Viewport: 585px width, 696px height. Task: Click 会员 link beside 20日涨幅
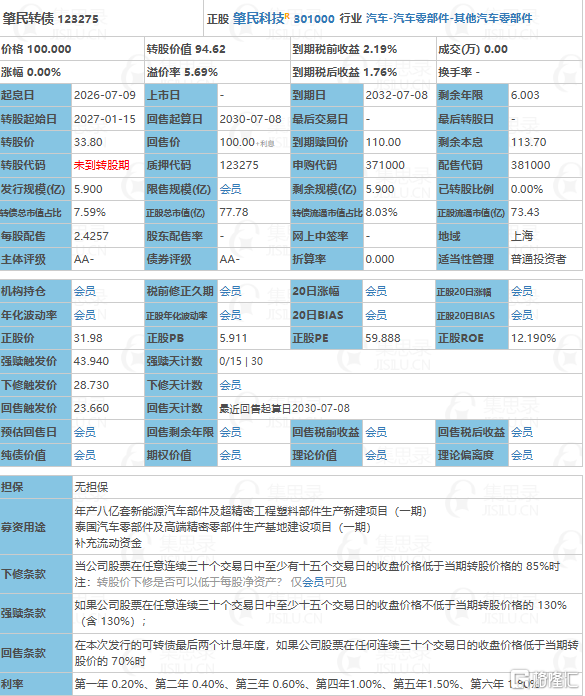pos(376,291)
